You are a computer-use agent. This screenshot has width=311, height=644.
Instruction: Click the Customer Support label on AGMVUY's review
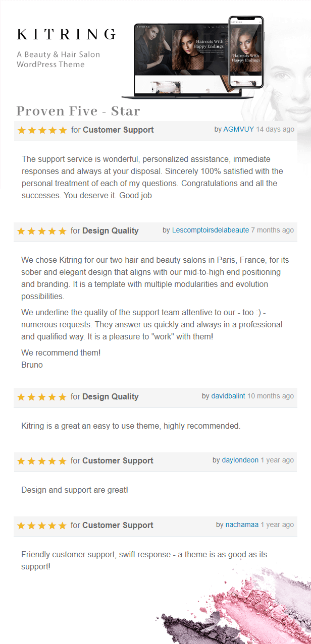(x=118, y=130)
